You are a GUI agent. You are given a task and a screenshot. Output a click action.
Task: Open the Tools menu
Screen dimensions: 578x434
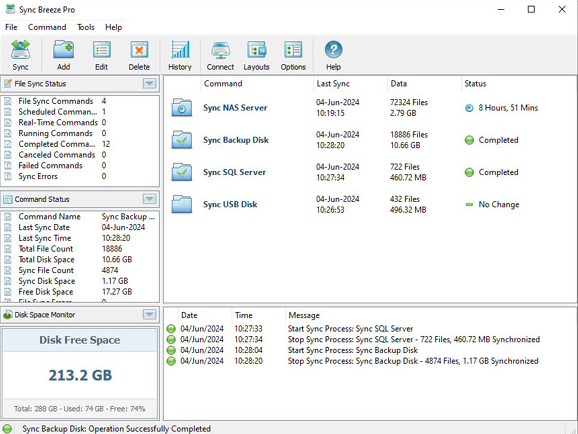click(86, 27)
